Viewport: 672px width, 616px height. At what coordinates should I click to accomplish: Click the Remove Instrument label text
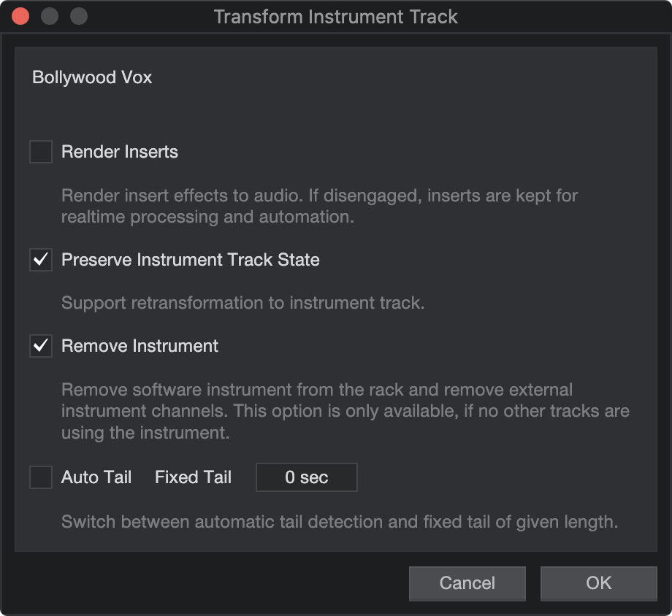[x=140, y=346]
